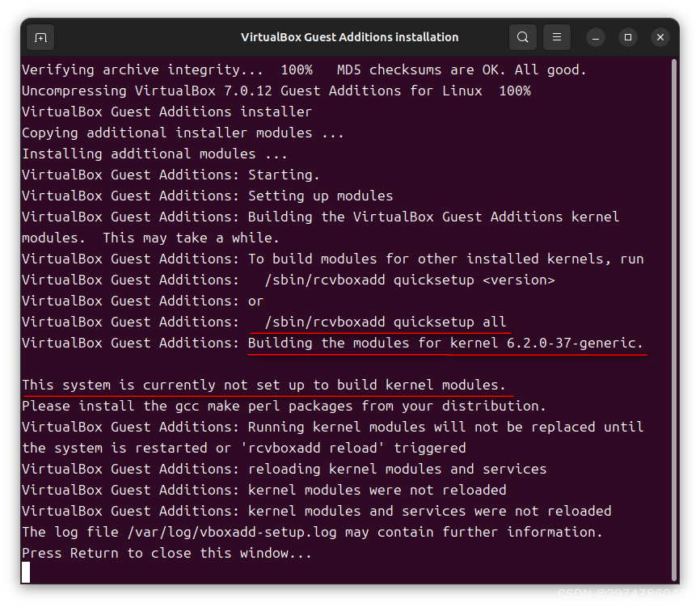Click the 'To build modules for other installed kernels' line
Viewport: 700px width, 607px height.
(x=332, y=259)
